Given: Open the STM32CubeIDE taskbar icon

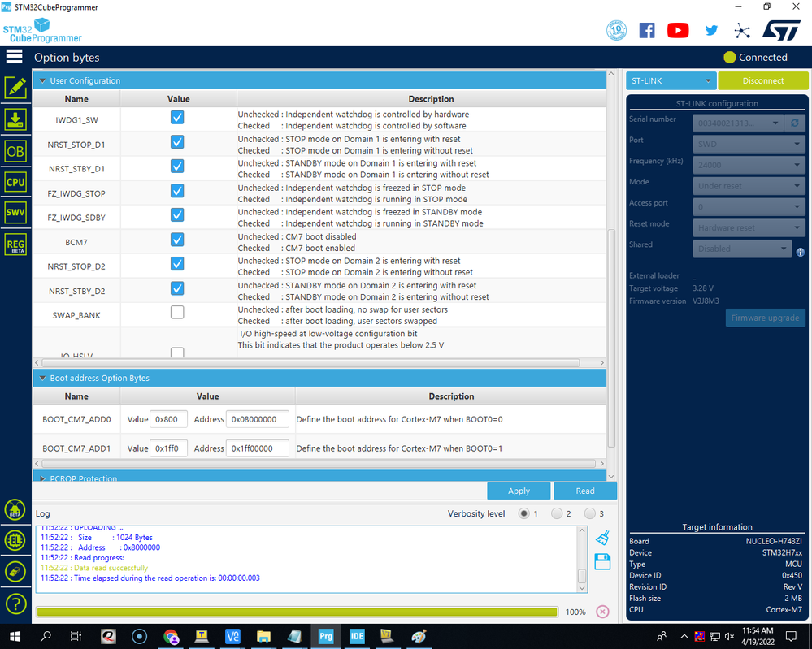Looking at the screenshot, I should tap(357, 636).
